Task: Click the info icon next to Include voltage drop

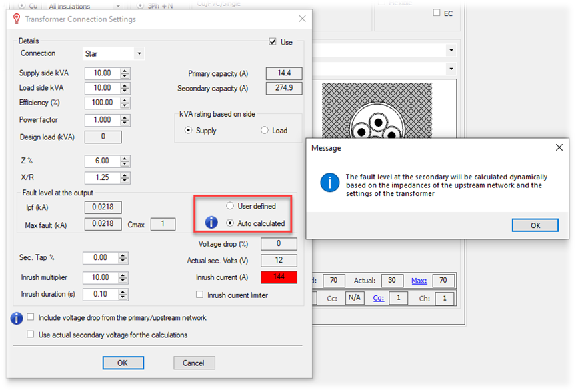Action: [17, 318]
